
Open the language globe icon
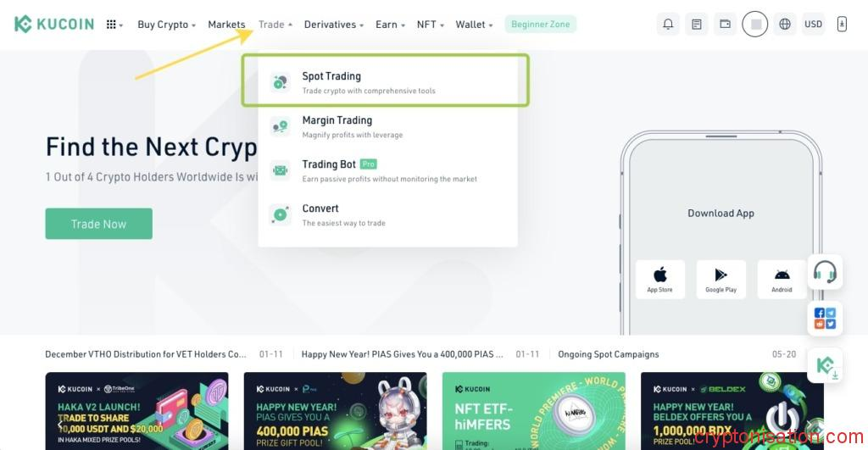click(784, 25)
